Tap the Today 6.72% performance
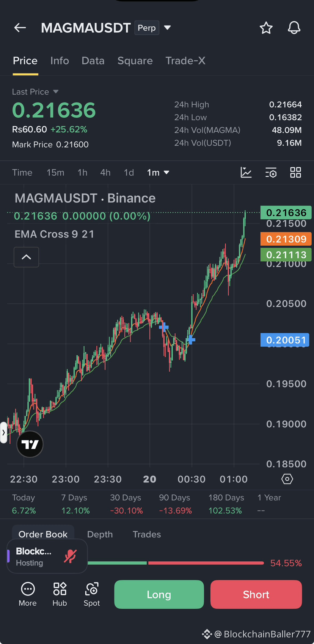314x644 pixels. click(24, 504)
